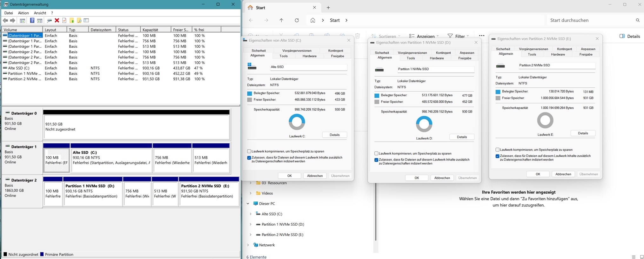Image resolution: width=644 pixels, height=259 pixels.
Task: Click the forward arrow in Datenträgerverwaltung toolbar
Action: coord(13,20)
